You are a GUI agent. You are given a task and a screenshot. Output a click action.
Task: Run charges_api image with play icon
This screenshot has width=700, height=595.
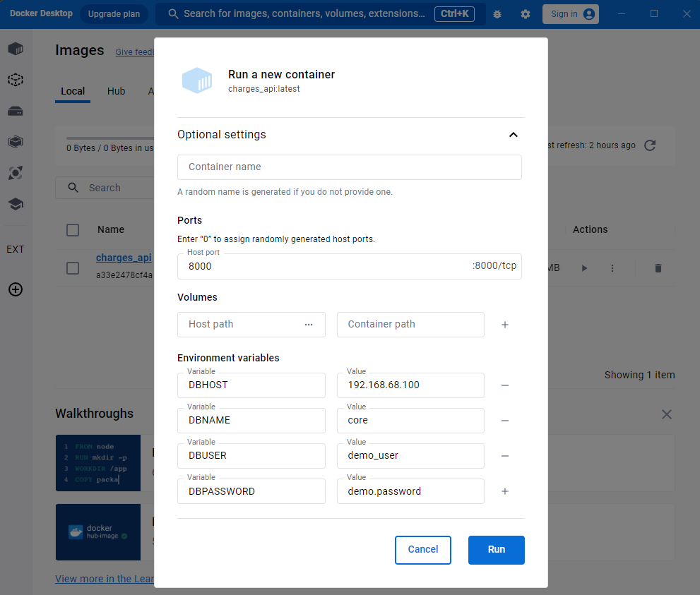coord(584,268)
